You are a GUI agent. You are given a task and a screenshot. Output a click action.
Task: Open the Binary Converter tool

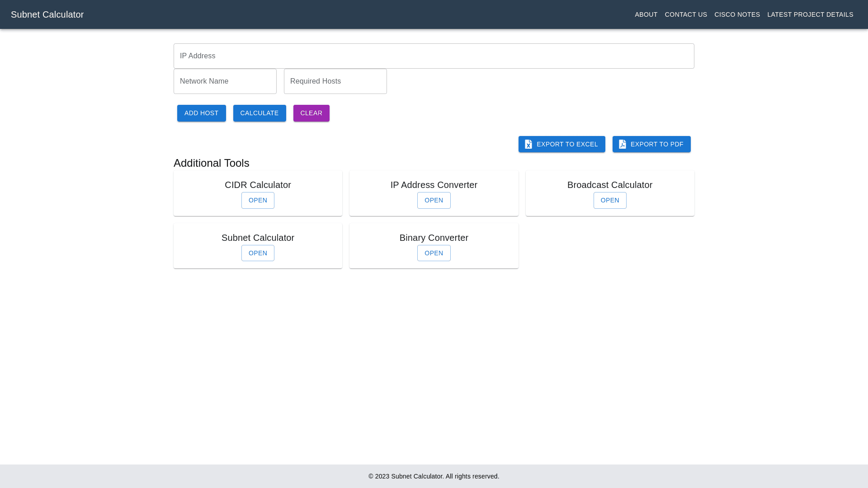click(x=434, y=253)
